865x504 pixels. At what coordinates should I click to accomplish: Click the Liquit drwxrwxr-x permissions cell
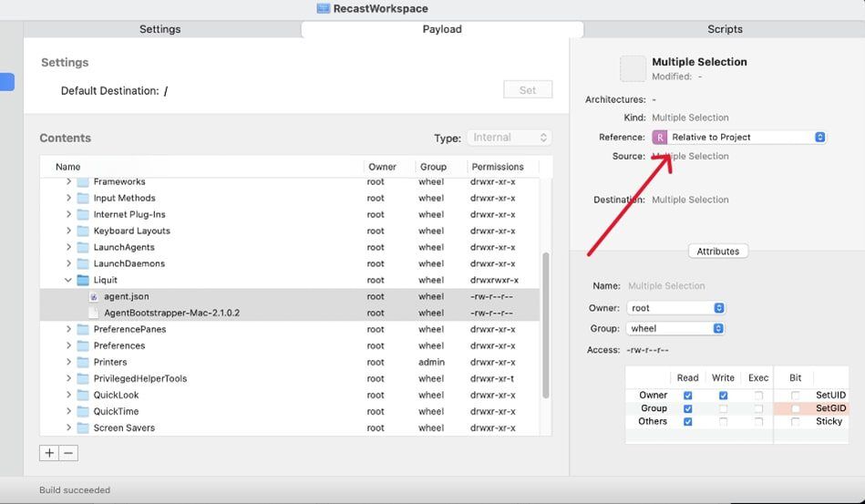coord(494,280)
